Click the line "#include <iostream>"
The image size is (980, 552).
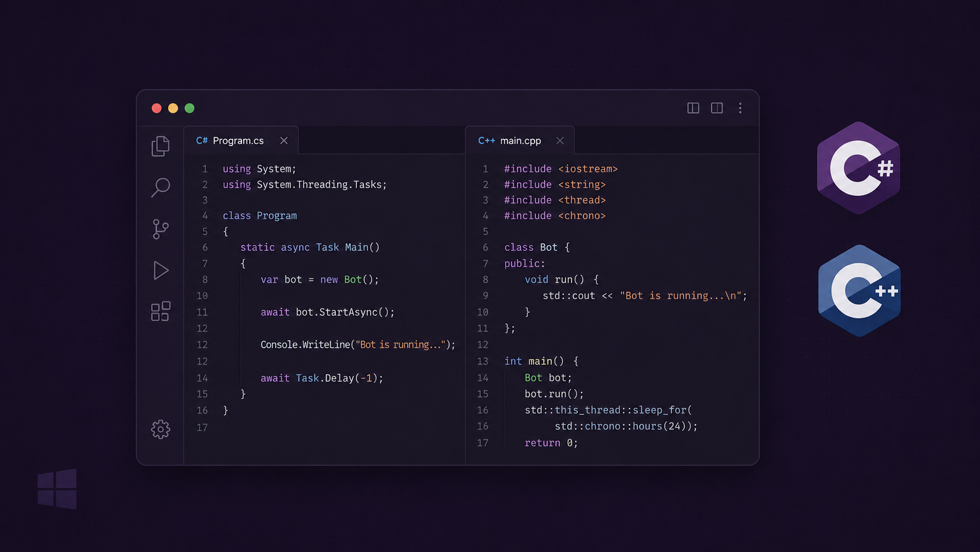pos(561,169)
